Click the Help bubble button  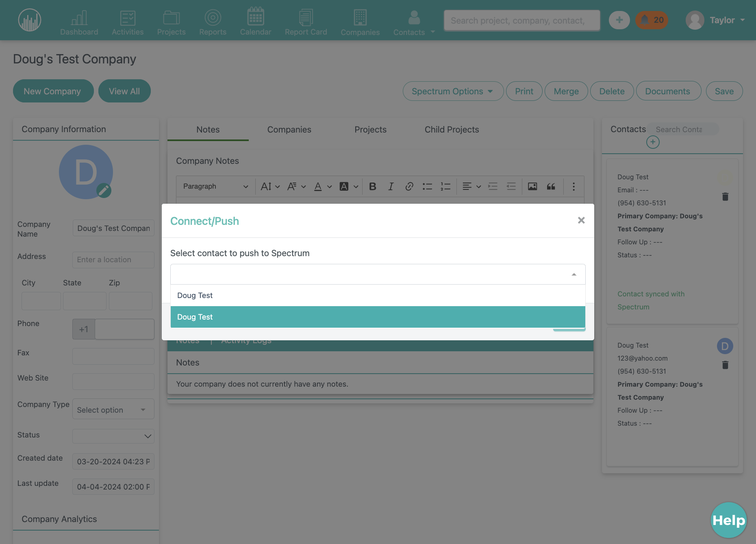[x=729, y=520]
